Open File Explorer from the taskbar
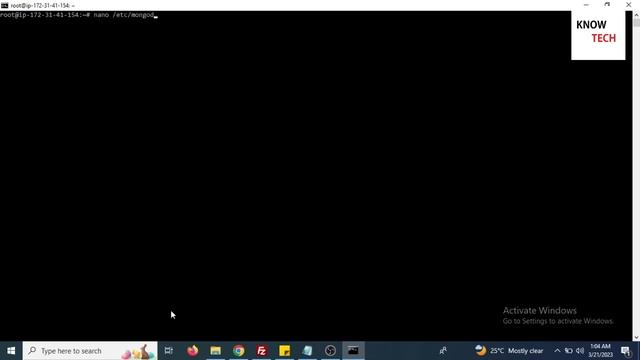This screenshot has height=360, width=640. pos(216,351)
